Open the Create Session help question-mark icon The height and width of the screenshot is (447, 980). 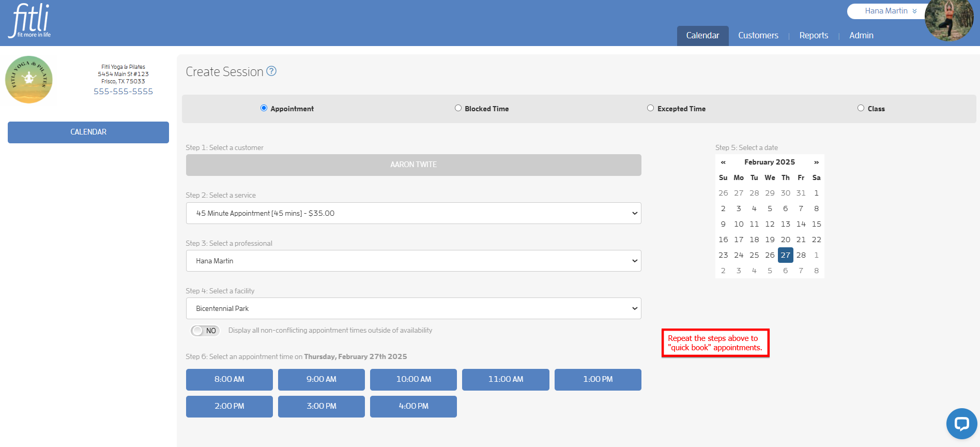(271, 71)
